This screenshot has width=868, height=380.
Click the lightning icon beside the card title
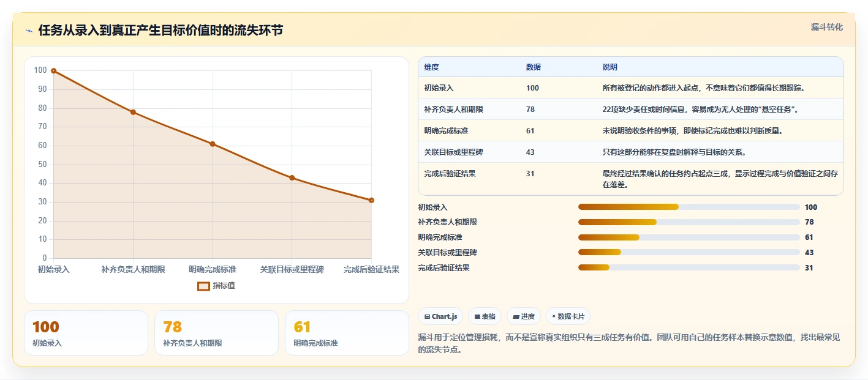pos(29,31)
